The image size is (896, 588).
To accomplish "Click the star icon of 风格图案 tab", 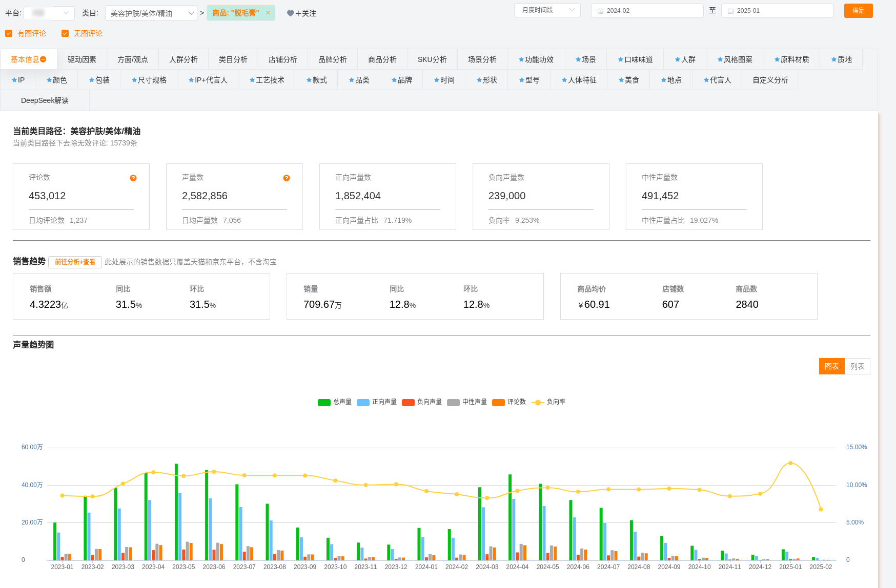I will tap(720, 59).
